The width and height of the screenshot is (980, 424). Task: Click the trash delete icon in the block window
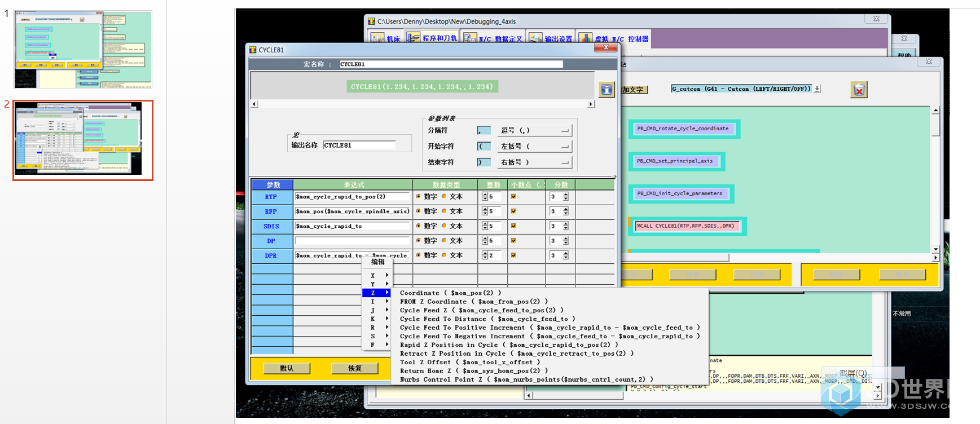[x=859, y=90]
